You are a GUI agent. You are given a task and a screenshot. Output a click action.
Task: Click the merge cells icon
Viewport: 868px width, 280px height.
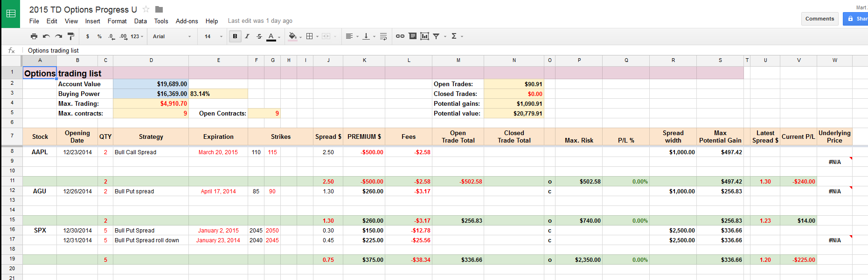(326, 36)
